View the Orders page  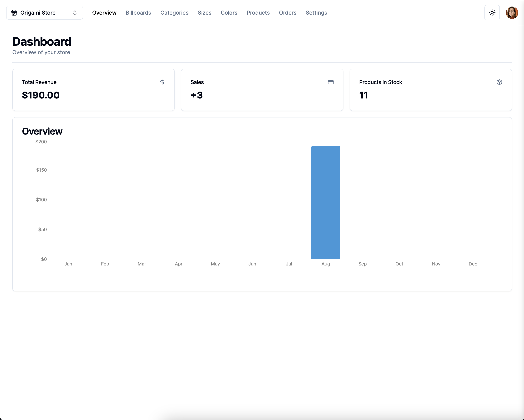(x=288, y=13)
